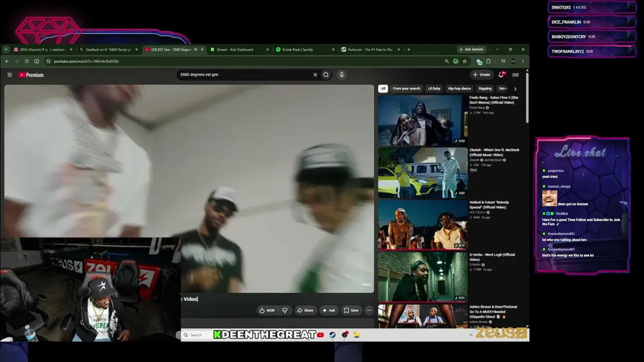Filter by From your search chip

tap(407, 88)
